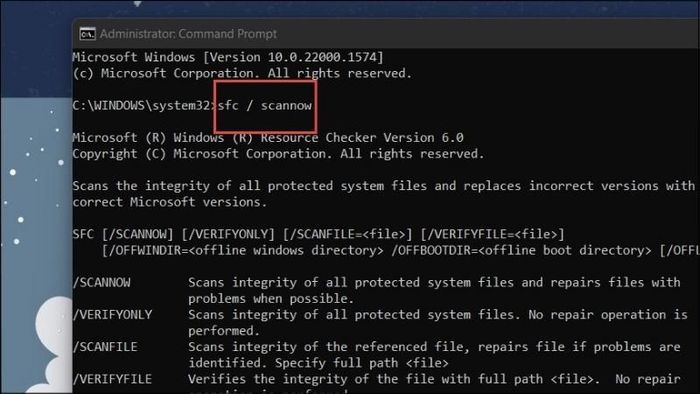Click the /VERIFYONLY option heading
700x394 pixels.
tap(112, 315)
